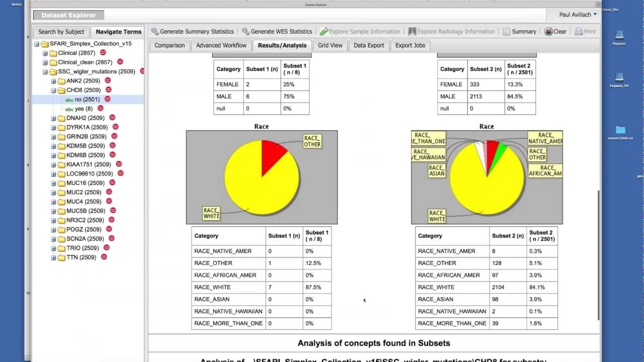Open the Pegasus_TM drive on desktop
The width and height of the screenshot is (644, 362).
[619, 78]
